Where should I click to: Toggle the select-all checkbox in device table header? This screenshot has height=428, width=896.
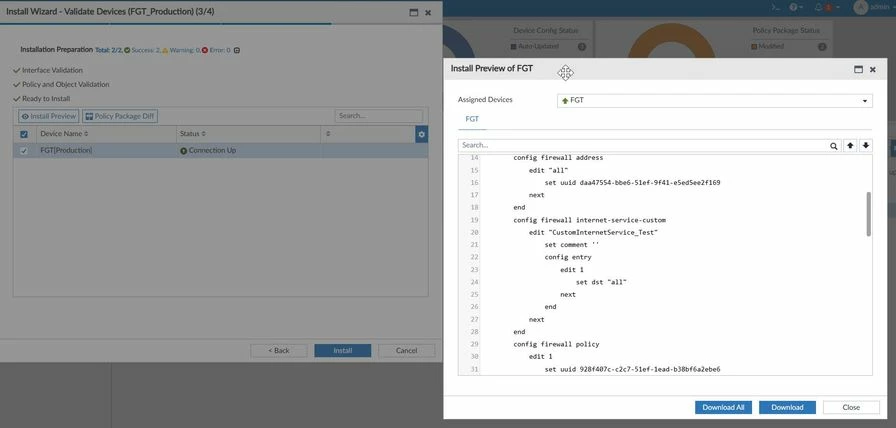[x=23, y=134]
